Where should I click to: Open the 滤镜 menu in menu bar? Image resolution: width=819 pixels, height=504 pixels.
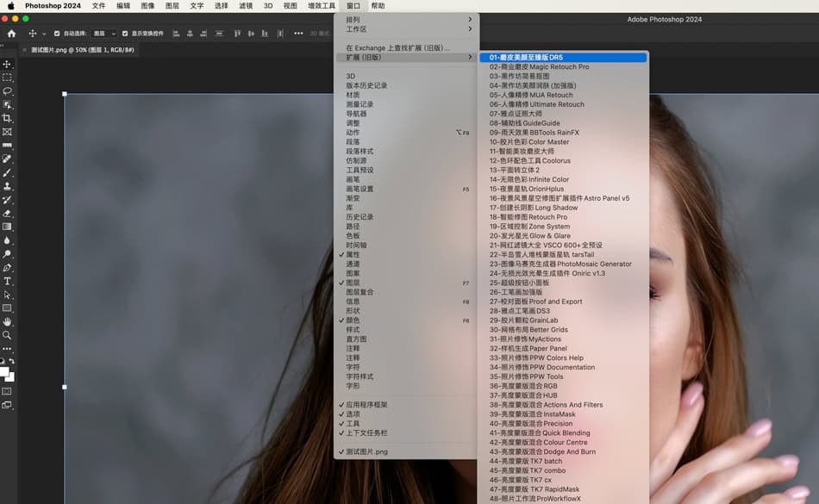tap(246, 6)
